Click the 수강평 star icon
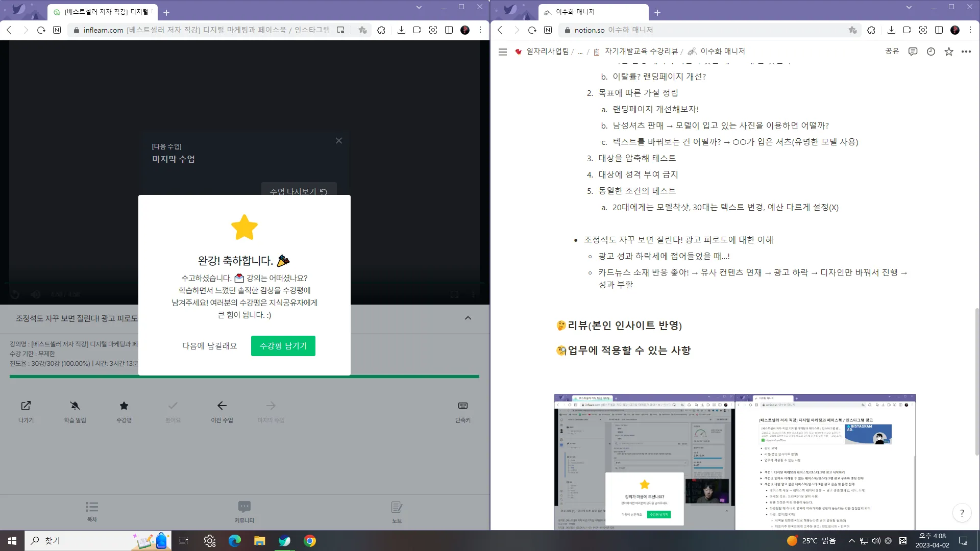This screenshot has width=980, height=551. 124,406
